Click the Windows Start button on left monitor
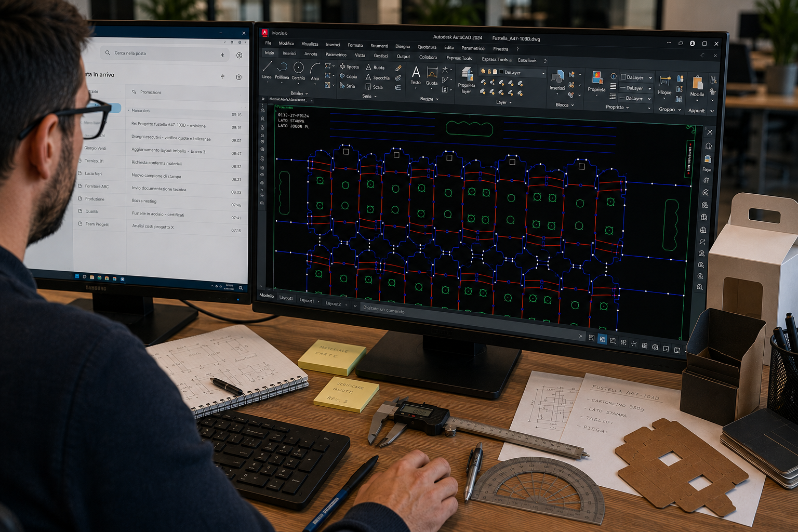 pyautogui.click(x=77, y=276)
